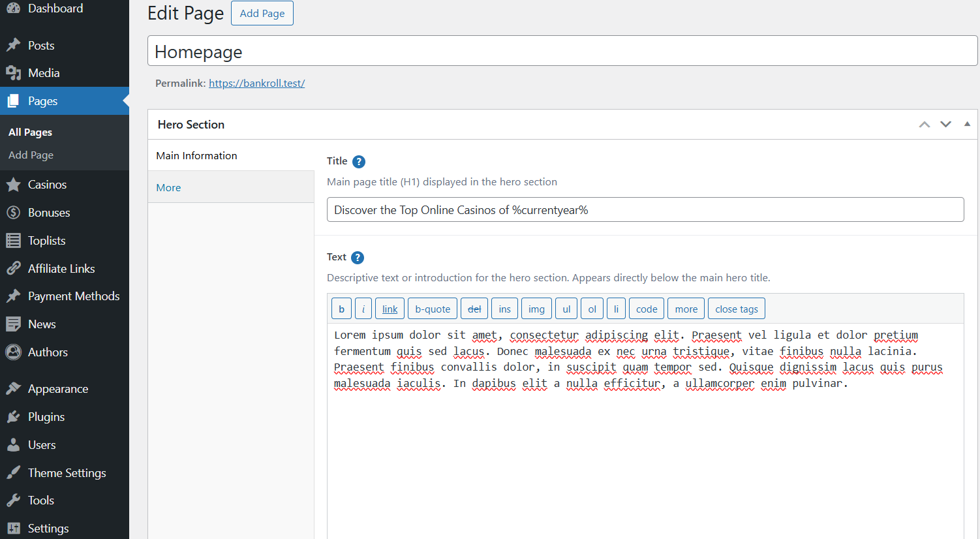Insert a b-quote tag
980x539 pixels.
tap(433, 309)
